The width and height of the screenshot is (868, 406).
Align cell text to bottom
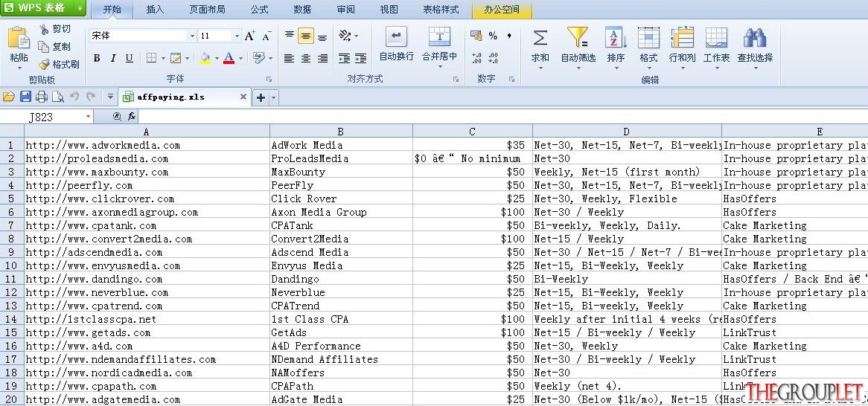[x=323, y=36]
